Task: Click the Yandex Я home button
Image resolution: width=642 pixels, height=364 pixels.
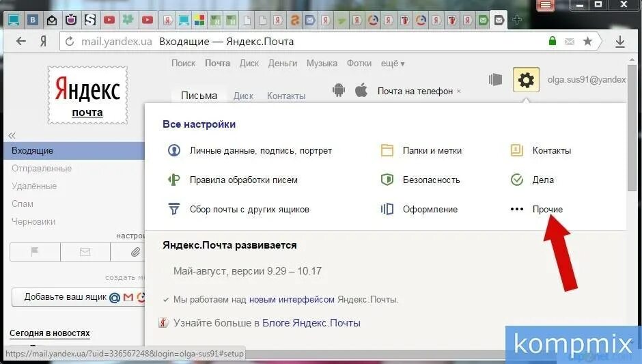Action: (43, 41)
